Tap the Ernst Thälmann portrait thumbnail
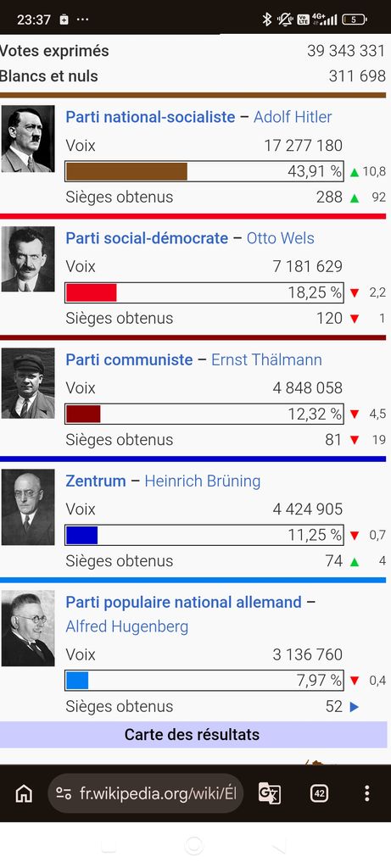The image size is (391, 868). click(28, 383)
